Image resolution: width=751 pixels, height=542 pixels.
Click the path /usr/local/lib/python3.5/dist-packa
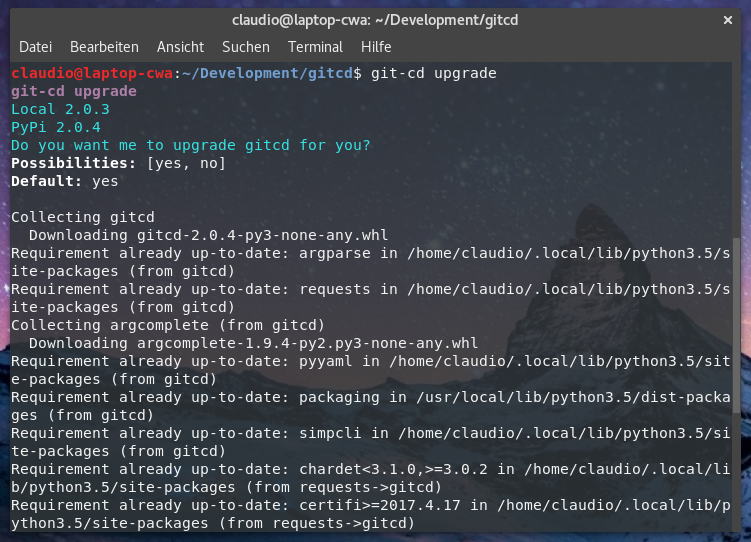(x=573, y=397)
